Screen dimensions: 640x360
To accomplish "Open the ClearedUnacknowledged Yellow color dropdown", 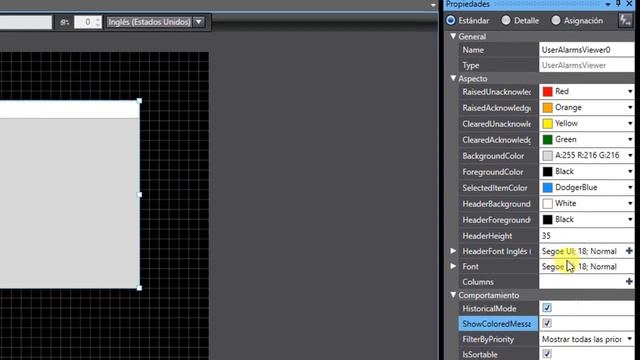I will [630, 123].
